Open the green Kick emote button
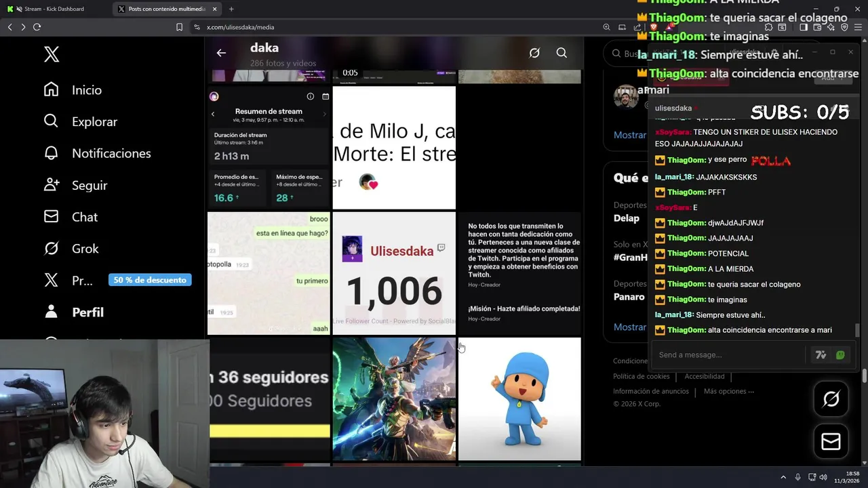Viewport: 868px width, 488px height. tap(840, 354)
